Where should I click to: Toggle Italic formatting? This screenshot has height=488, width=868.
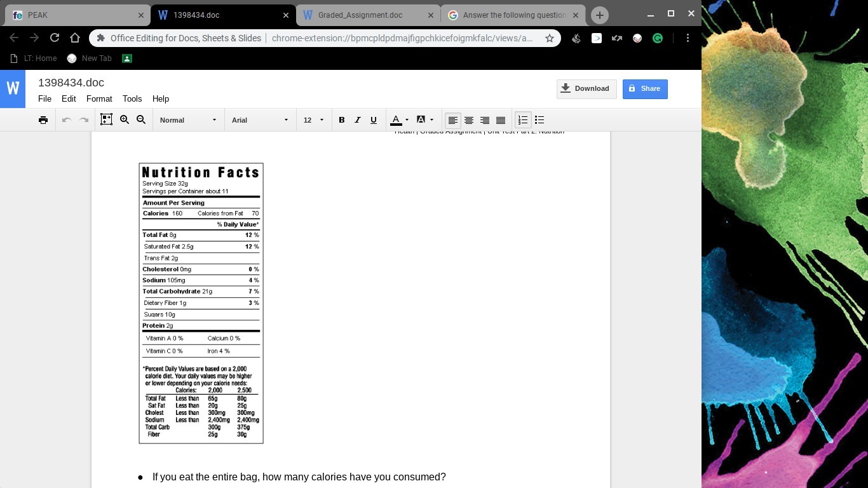358,120
